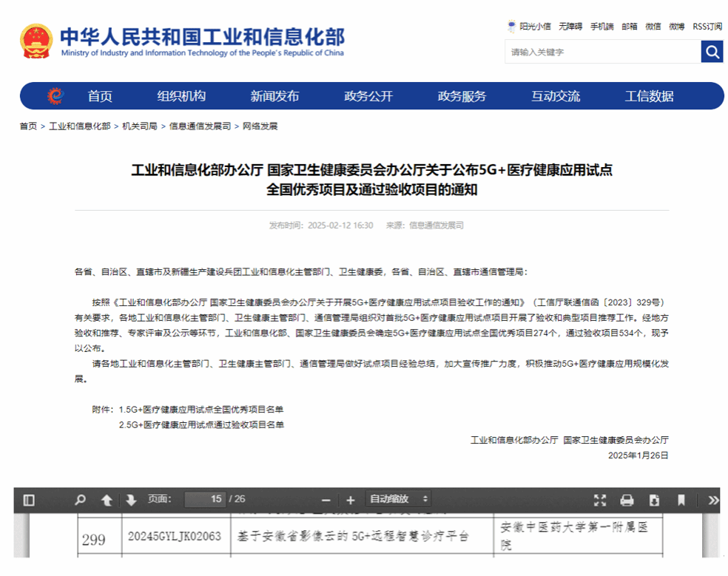Viewport: 728px width, 576px height.
Task: Go to next PDF page arrow
Action: (x=131, y=500)
